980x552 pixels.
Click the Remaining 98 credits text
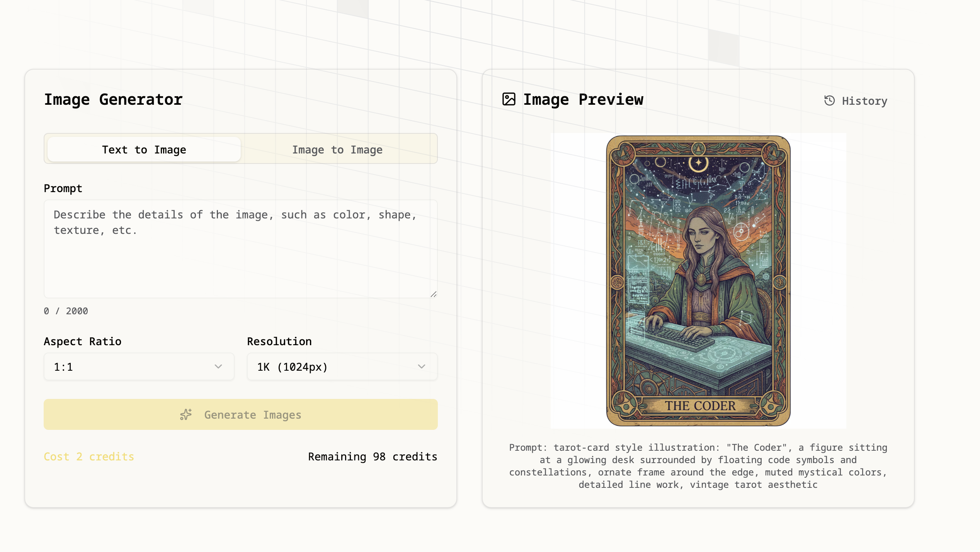pyautogui.click(x=373, y=457)
